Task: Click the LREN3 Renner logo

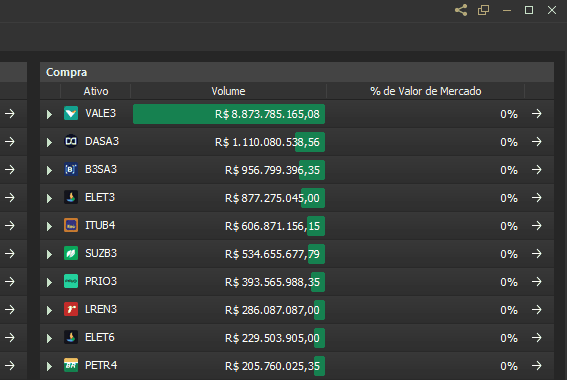Action: (x=71, y=309)
